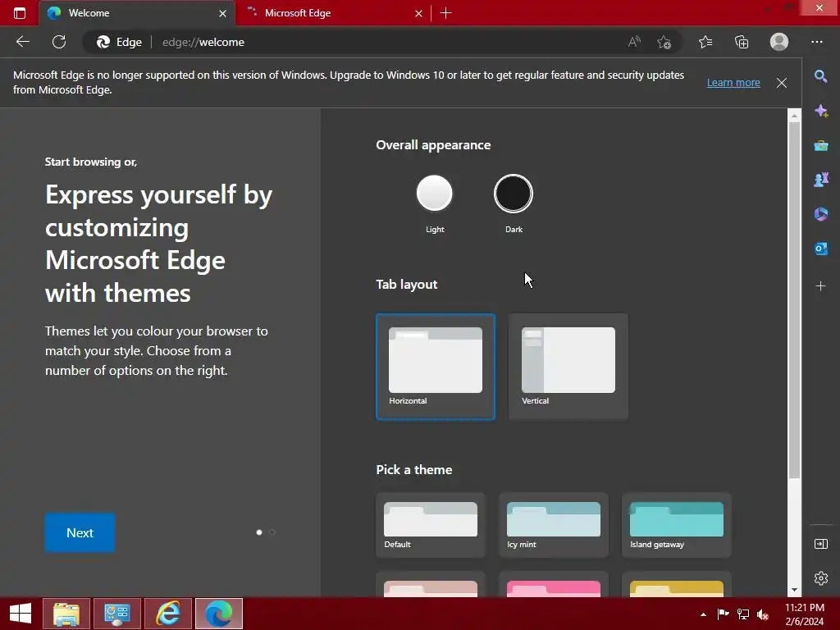This screenshot has height=630, width=840.
Task: Pick the Icy mint theme
Action: [554, 525]
